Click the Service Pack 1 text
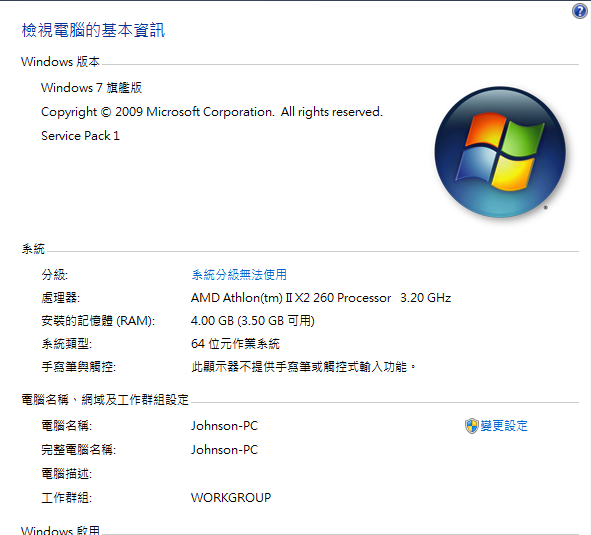This screenshot has height=535, width=591. tap(80, 136)
